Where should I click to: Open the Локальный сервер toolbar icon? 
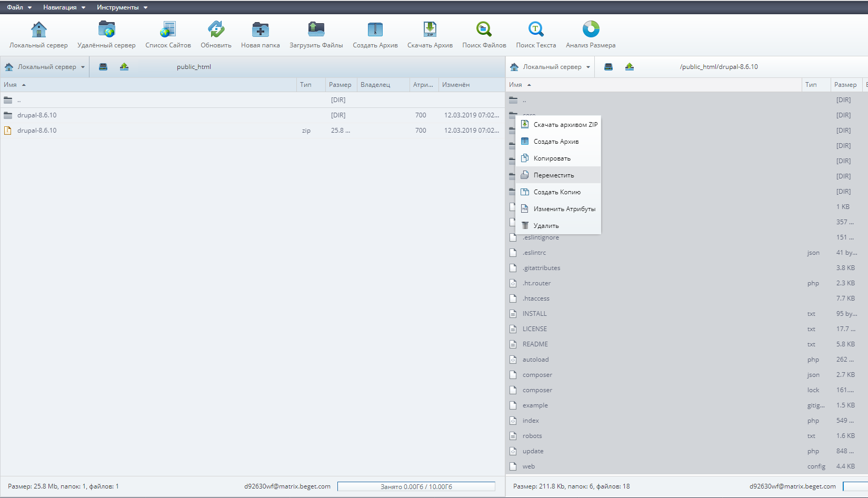38,29
